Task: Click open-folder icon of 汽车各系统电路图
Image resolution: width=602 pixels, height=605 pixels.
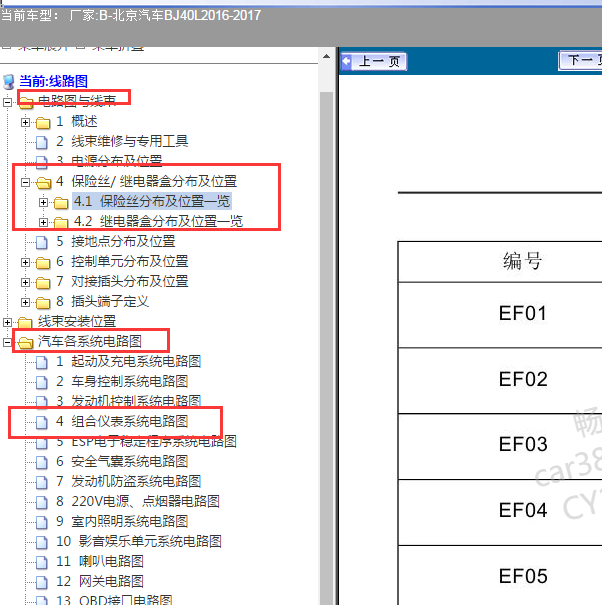Action: pos(25,342)
